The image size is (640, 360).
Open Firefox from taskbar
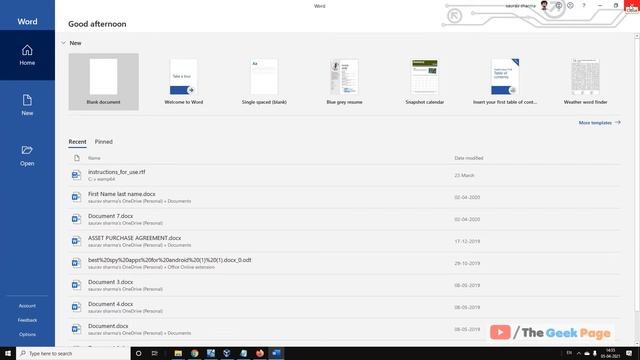point(260,353)
